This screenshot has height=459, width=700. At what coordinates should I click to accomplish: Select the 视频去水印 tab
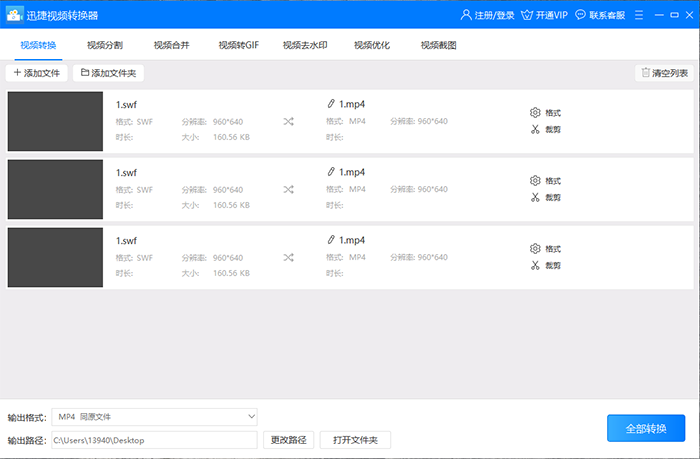[x=305, y=45]
